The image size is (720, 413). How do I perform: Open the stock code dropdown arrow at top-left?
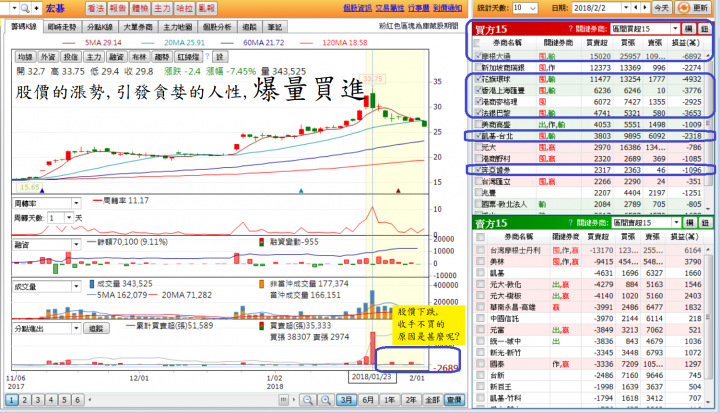14,8
